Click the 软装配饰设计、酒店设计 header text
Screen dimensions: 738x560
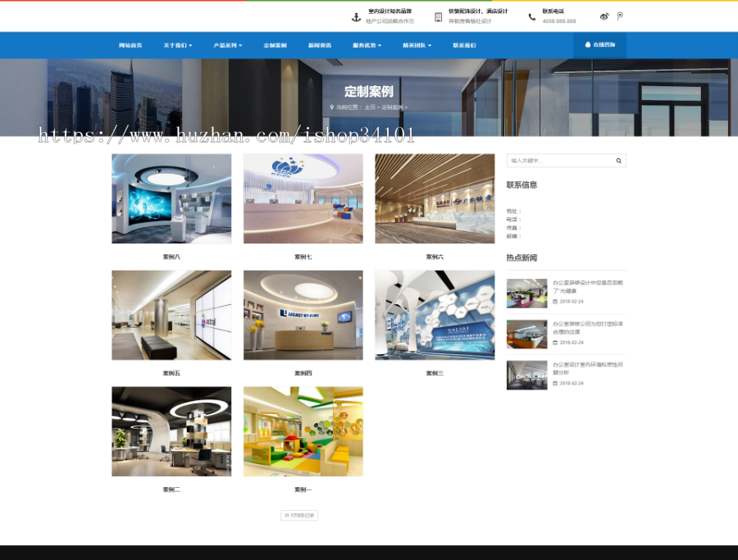point(478,11)
